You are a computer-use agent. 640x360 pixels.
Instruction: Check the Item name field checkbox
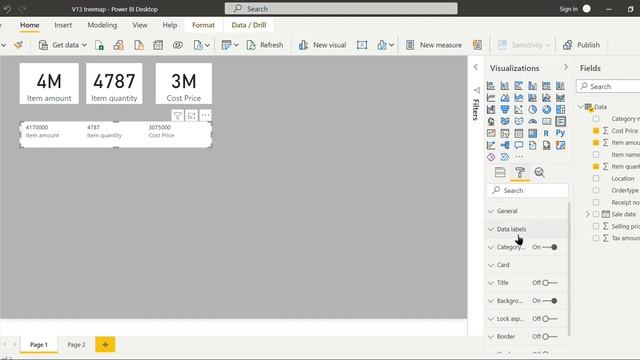point(596,155)
